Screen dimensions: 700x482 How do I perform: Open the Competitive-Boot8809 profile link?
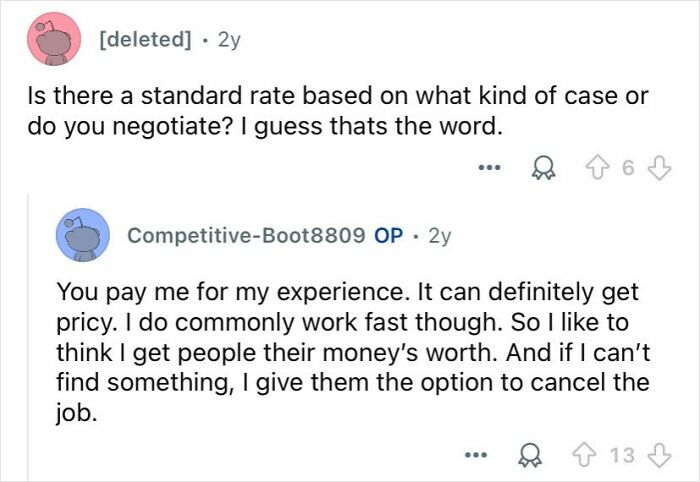pyautogui.click(x=246, y=236)
